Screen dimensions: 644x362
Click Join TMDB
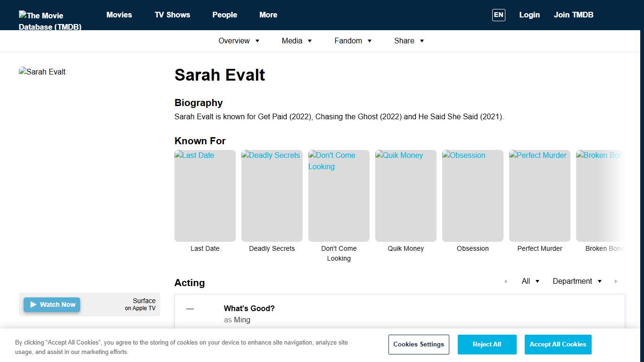573,15
